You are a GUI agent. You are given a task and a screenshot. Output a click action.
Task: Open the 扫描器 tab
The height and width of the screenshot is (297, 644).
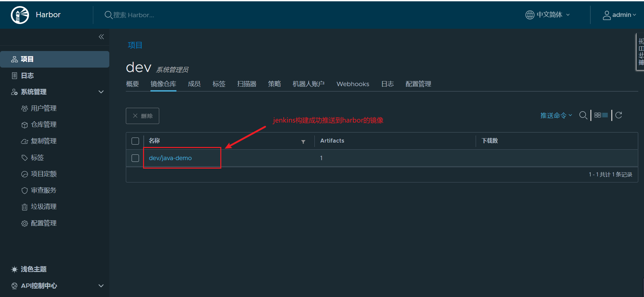click(x=247, y=84)
